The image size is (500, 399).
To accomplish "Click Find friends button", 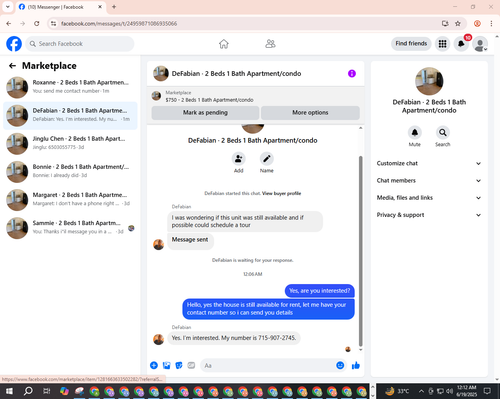I will pyautogui.click(x=411, y=44).
